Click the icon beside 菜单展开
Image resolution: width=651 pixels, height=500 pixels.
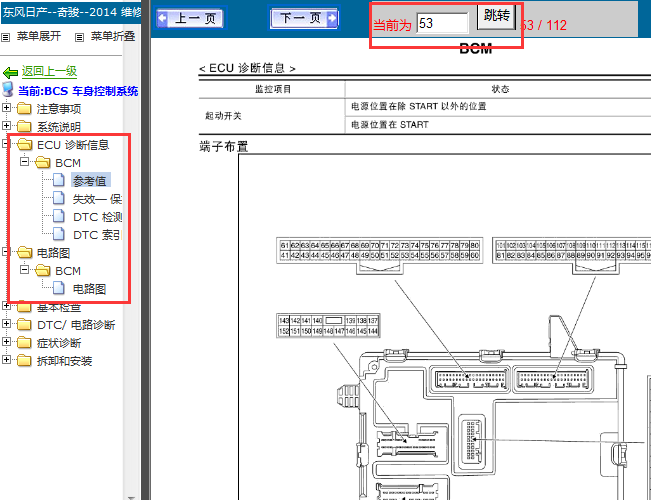6,37
